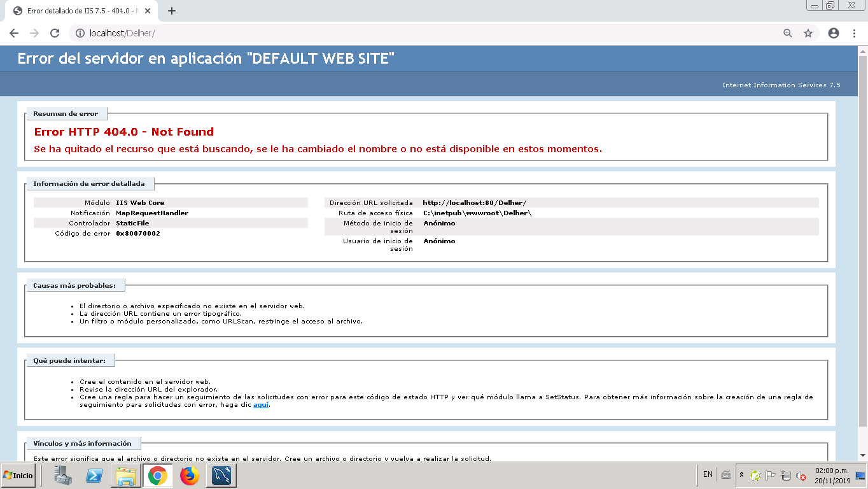The width and height of the screenshot is (868, 489).
Task: Close the IIS error tab
Action: pyautogui.click(x=148, y=11)
